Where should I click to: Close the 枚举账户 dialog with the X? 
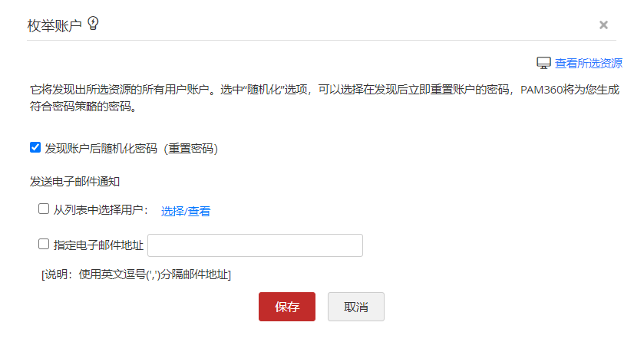pyautogui.click(x=603, y=25)
